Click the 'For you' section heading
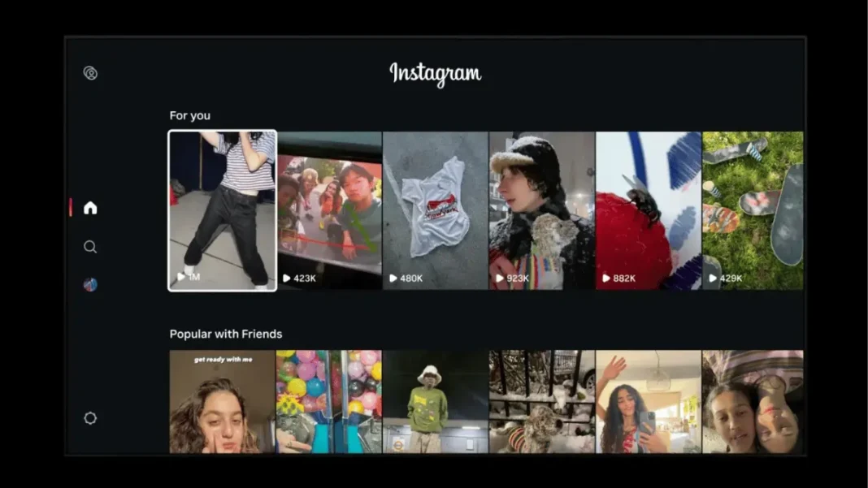The width and height of the screenshot is (868, 488). coord(189,115)
